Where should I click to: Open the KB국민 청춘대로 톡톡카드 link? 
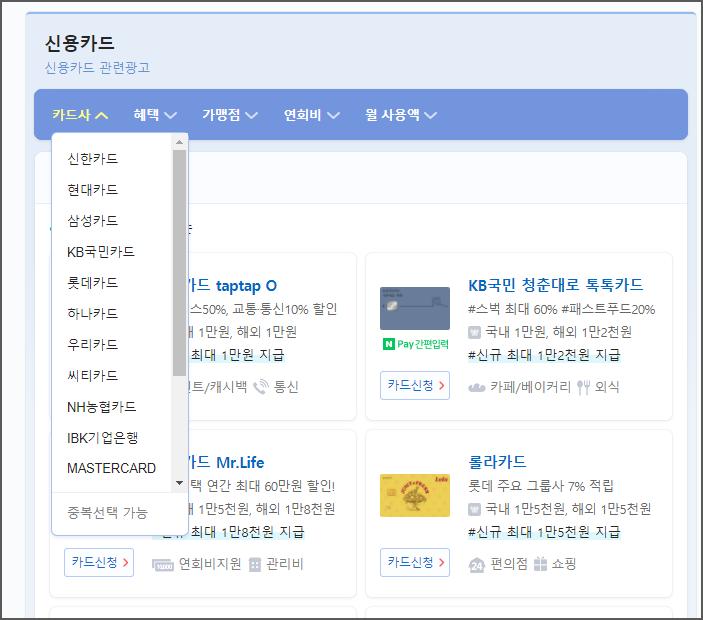pyautogui.click(x=555, y=285)
